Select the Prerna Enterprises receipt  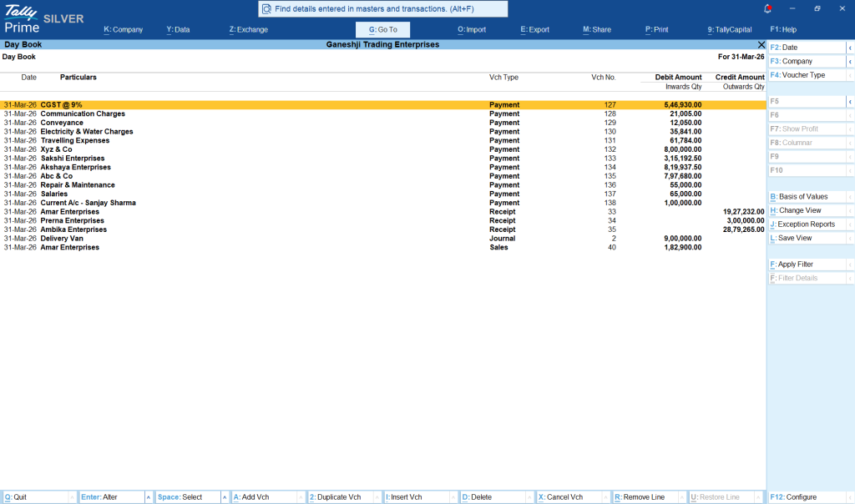pos(382,220)
